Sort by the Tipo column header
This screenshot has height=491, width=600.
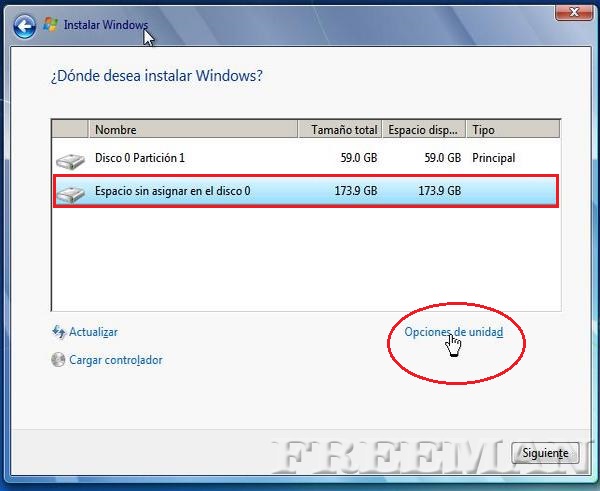point(513,129)
